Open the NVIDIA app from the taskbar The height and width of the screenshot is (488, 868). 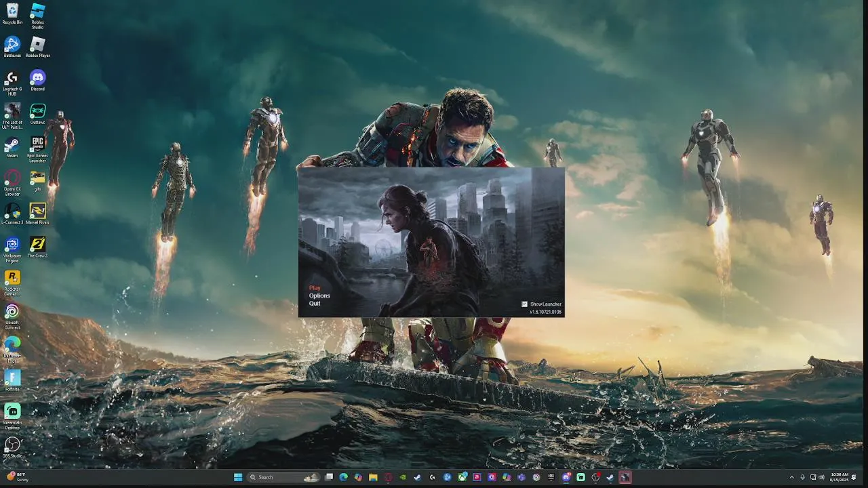pos(402,477)
